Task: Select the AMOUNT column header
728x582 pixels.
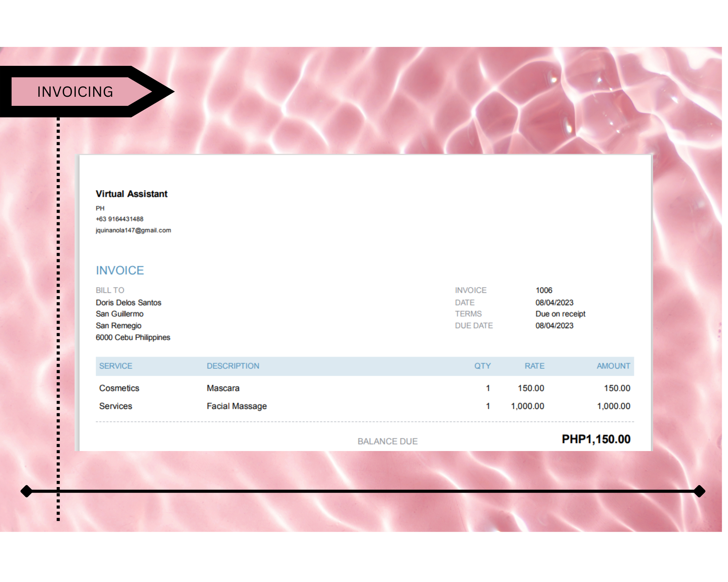Action: tap(613, 366)
